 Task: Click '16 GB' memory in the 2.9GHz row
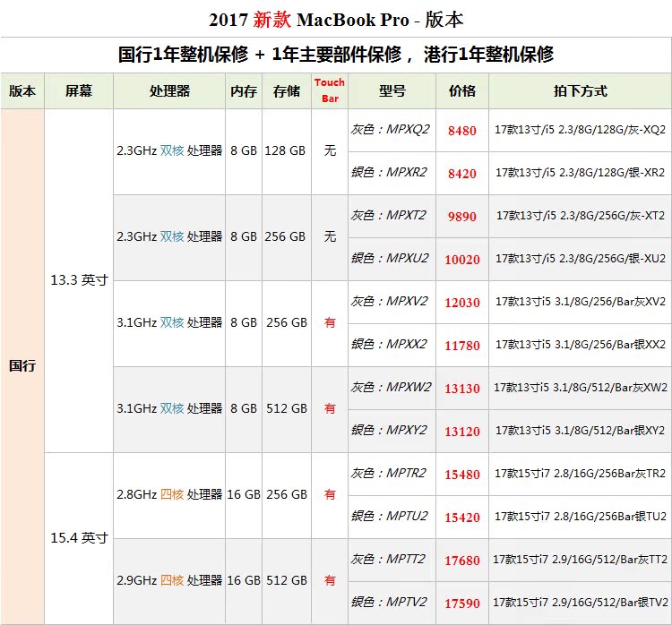coord(244,580)
